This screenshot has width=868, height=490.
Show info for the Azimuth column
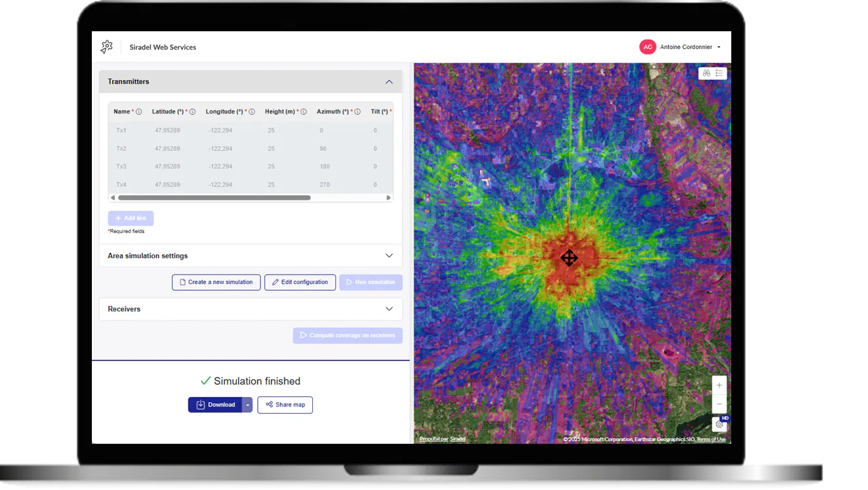[357, 112]
